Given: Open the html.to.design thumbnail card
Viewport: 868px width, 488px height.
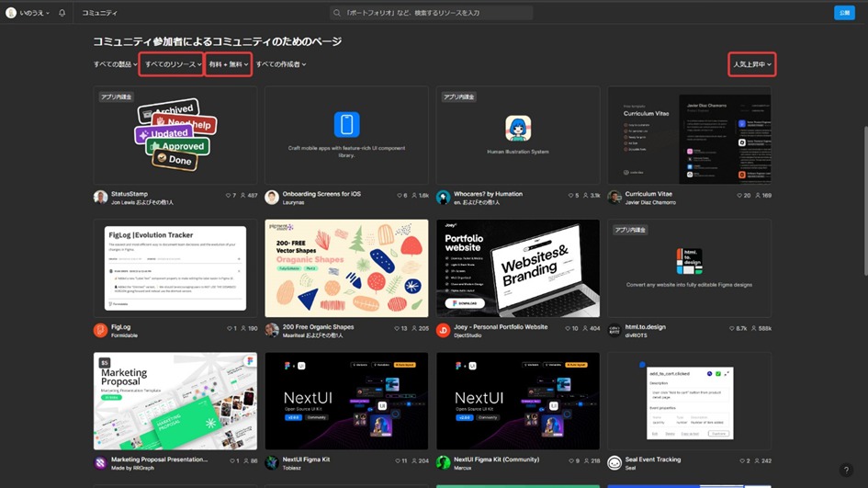Looking at the screenshot, I should pos(689,268).
